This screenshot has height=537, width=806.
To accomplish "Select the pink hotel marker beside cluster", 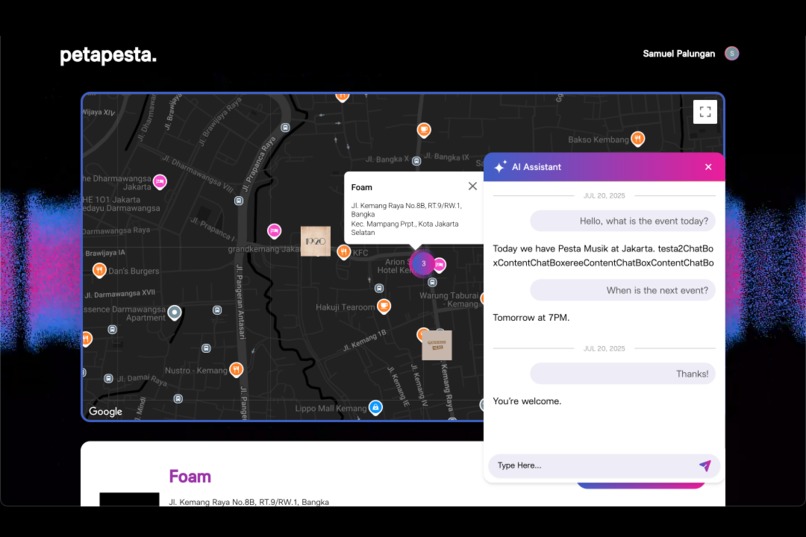I will tap(439, 265).
